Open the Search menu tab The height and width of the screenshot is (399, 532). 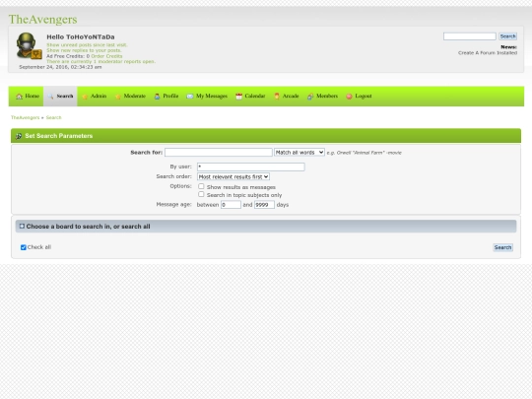point(60,97)
